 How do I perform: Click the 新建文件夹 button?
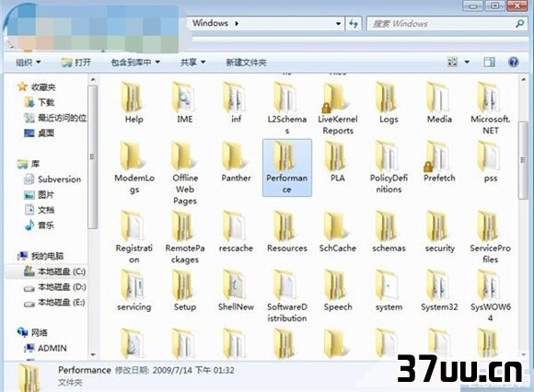(246, 63)
